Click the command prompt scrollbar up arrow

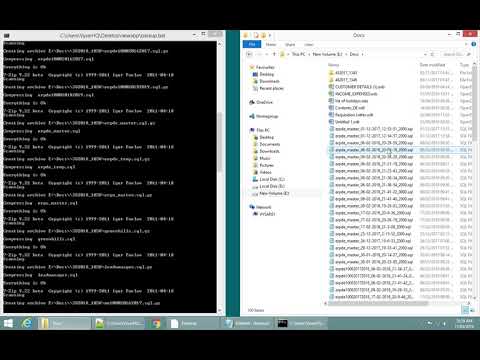[x=220, y=44]
